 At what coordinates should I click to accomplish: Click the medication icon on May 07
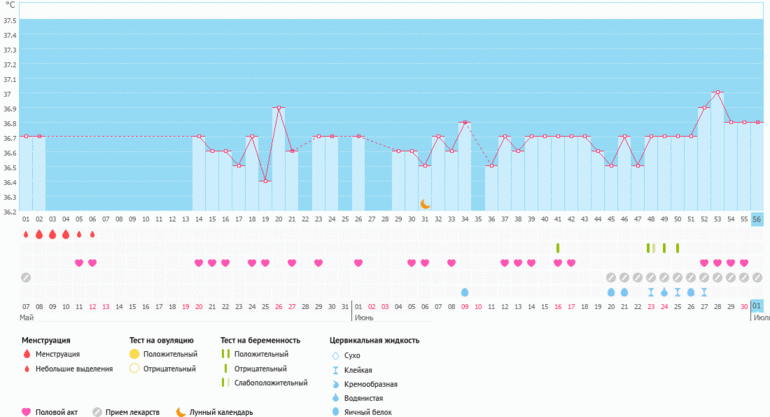coord(26,277)
